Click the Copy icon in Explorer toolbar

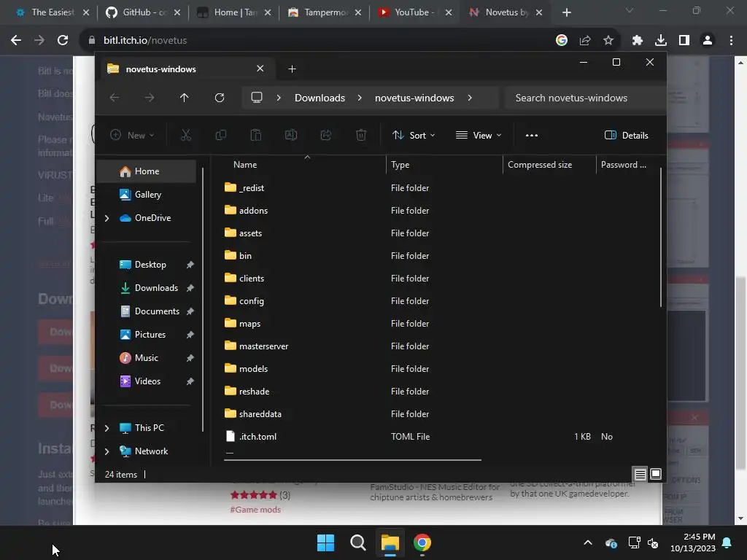click(220, 135)
